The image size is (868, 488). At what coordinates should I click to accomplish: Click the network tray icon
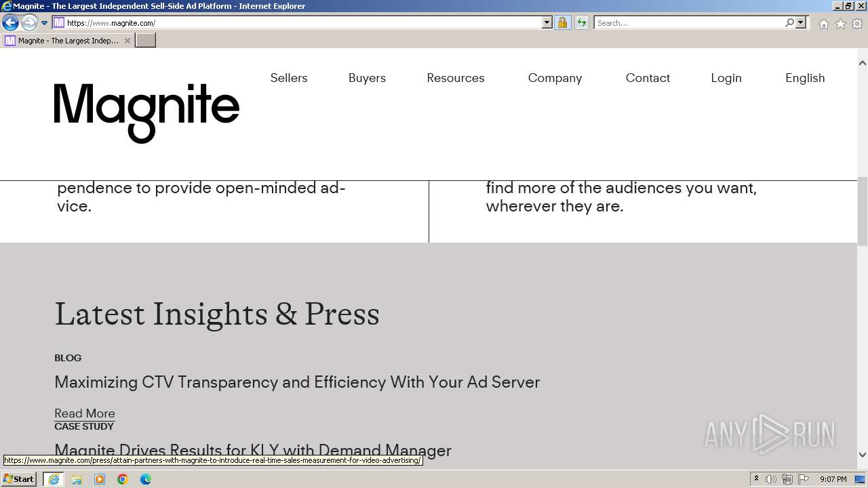787,479
